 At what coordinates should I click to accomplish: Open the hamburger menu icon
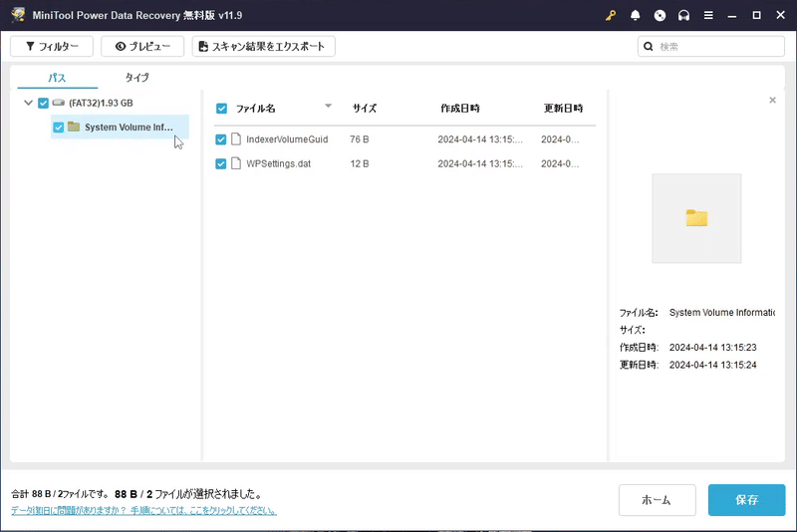pos(708,15)
